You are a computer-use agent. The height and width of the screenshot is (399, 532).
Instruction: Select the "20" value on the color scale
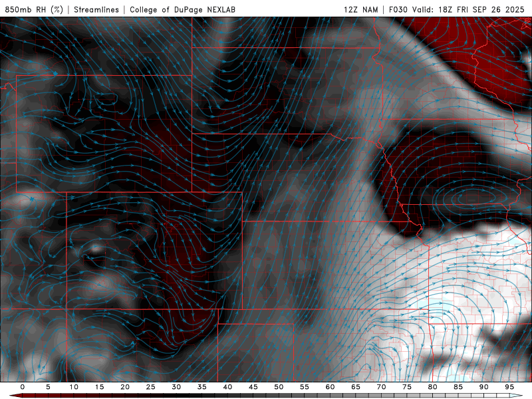coord(125,387)
